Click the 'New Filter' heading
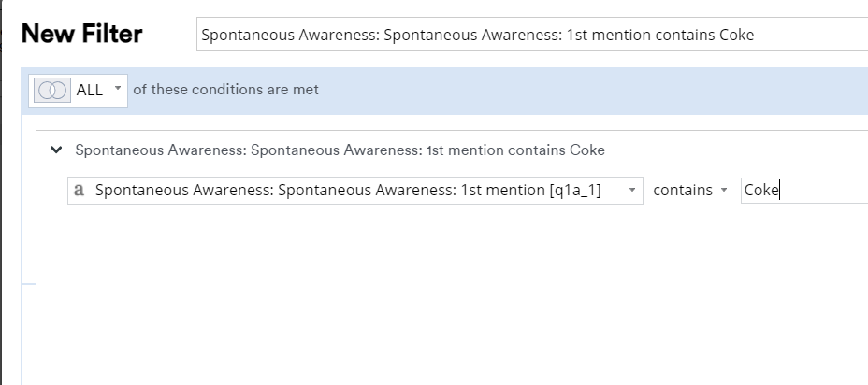The height and width of the screenshot is (385, 868). point(81,35)
